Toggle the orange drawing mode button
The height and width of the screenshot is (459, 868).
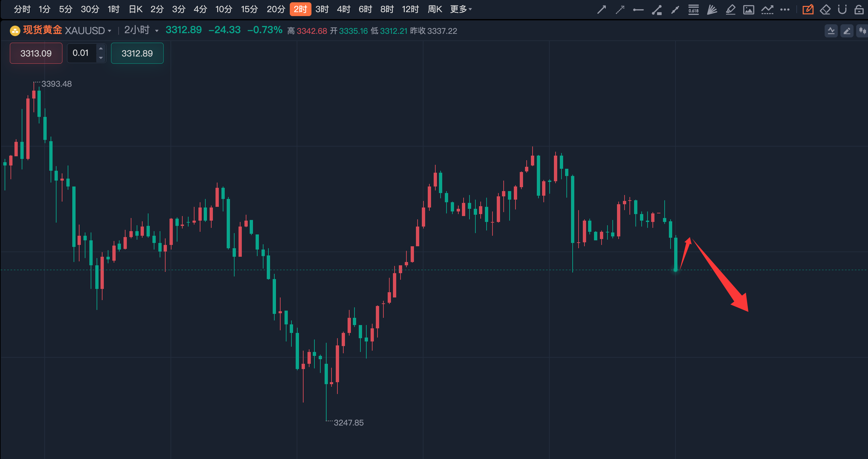click(808, 10)
